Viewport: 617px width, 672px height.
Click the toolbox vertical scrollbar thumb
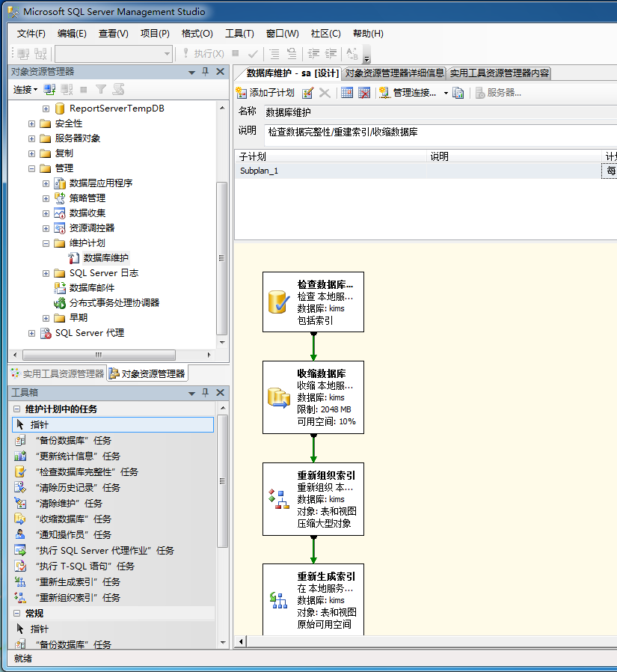point(222,481)
